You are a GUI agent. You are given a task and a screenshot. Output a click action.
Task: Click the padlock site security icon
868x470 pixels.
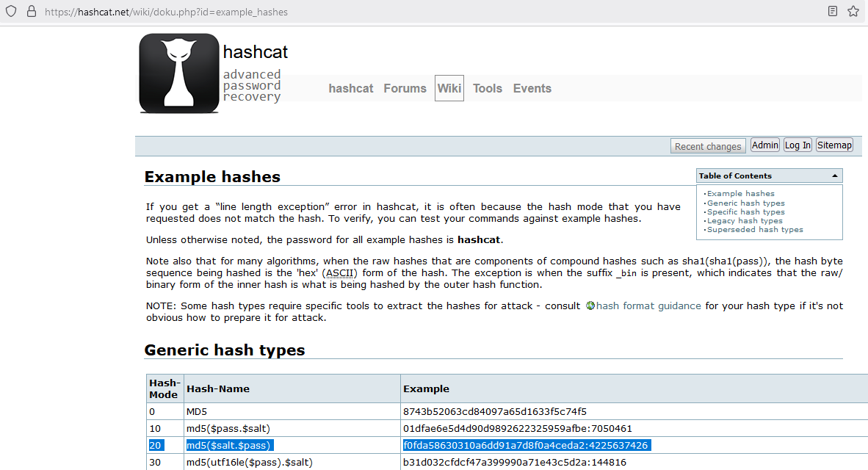coord(32,12)
